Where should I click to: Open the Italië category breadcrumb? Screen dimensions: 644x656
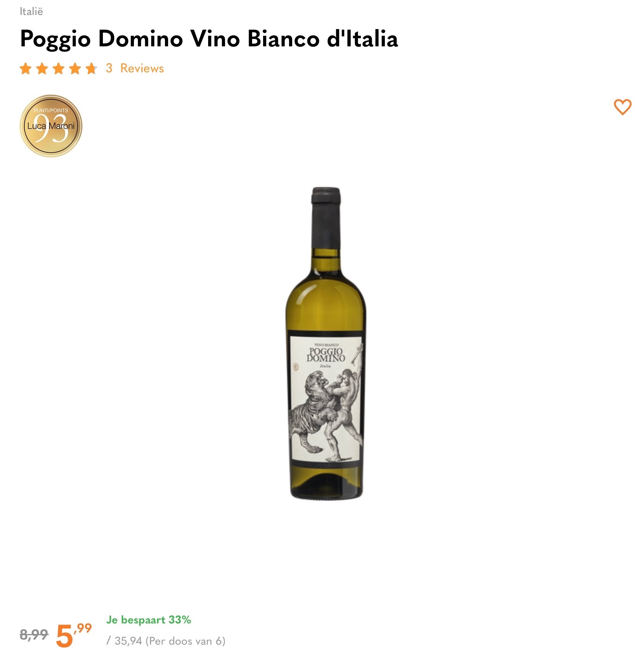pos(30,12)
